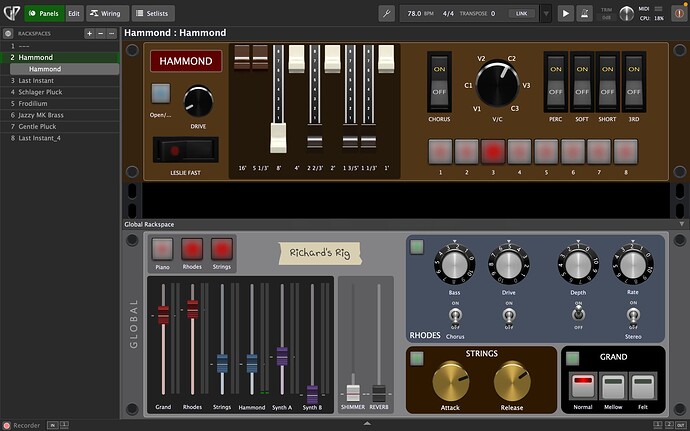Select the Jazzy MK Brass rackspace
Screen dimensions: 690x431
coord(60,115)
